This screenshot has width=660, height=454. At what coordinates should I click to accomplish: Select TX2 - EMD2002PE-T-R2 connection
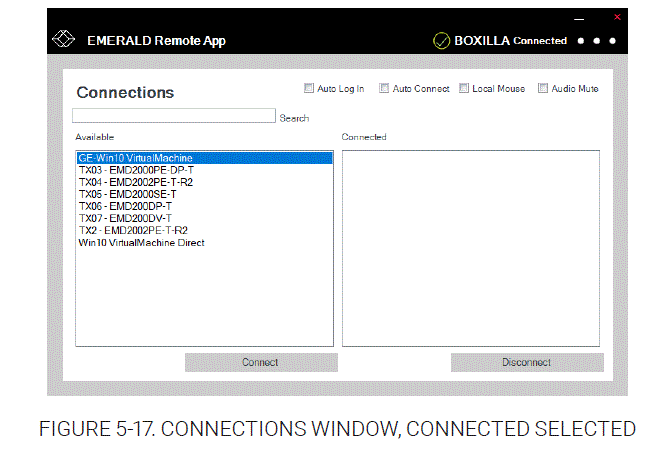205,231
